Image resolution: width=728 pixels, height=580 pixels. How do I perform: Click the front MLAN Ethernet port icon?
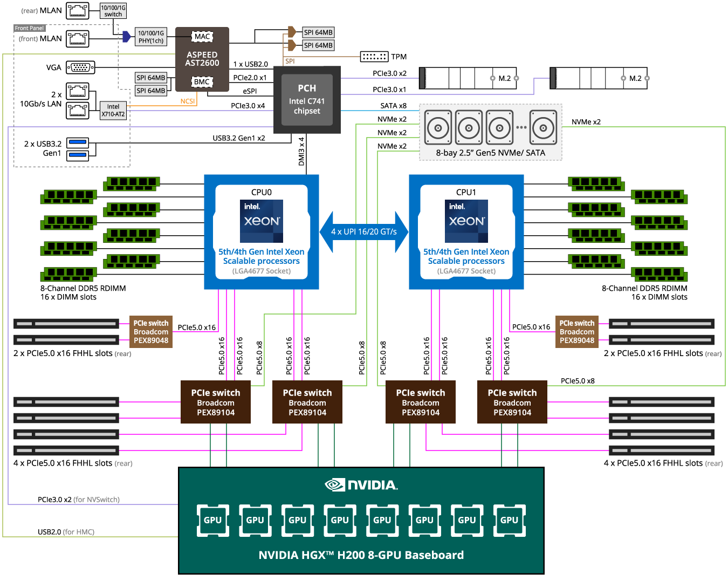pyautogui.click(x=78, y=39)
